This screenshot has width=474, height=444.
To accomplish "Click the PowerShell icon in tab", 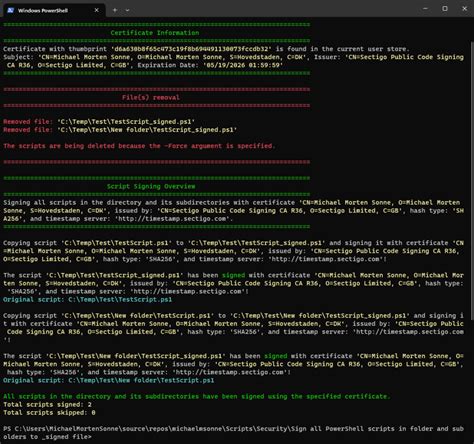I will pos(10,10).
